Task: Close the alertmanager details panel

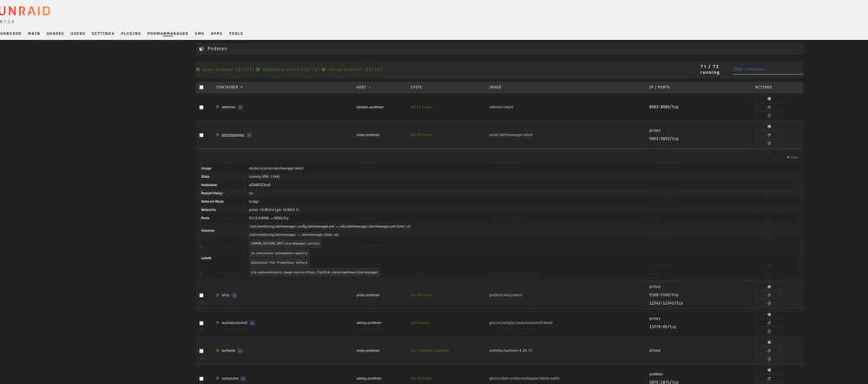Action: click(792, 157)
